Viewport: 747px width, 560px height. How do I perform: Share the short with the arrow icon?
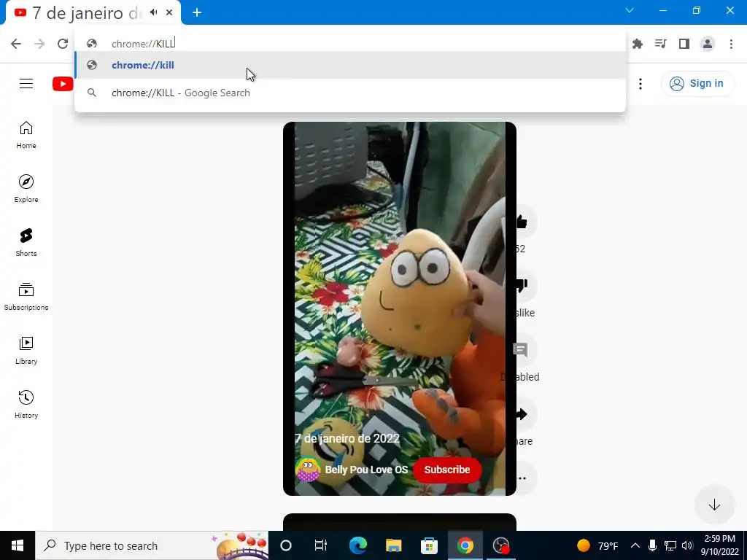(522, 414)
